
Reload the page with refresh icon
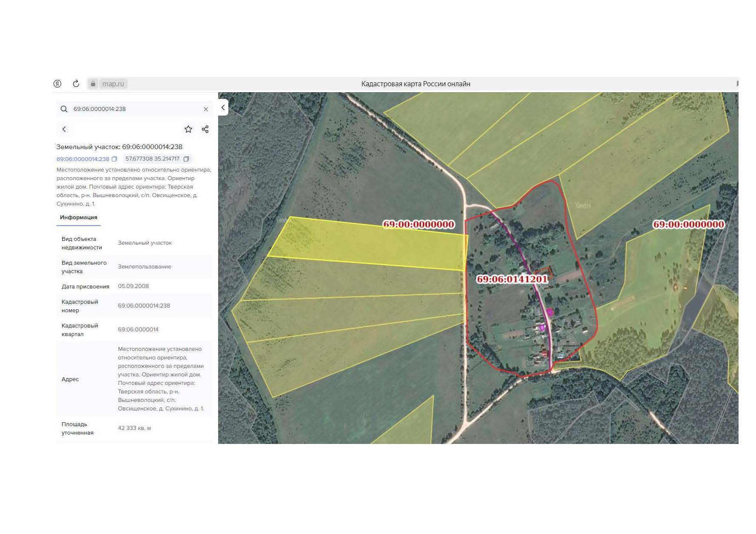coord(76,84)
